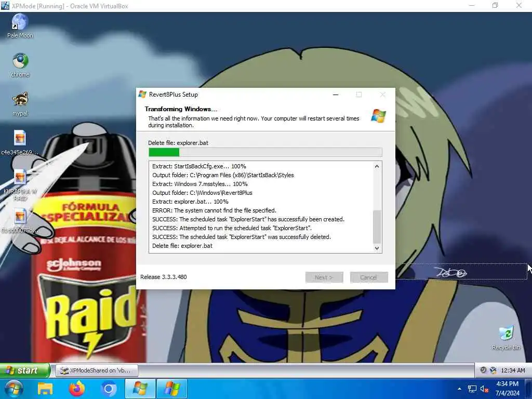Open the Pale Moon desktop shortcut
The width and height of the screenshot is (532, 399).
(20, 26)
